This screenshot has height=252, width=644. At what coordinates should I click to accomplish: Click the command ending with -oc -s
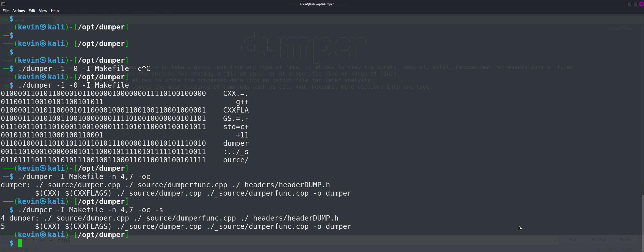pyautogui.click(x=91, y=210)
